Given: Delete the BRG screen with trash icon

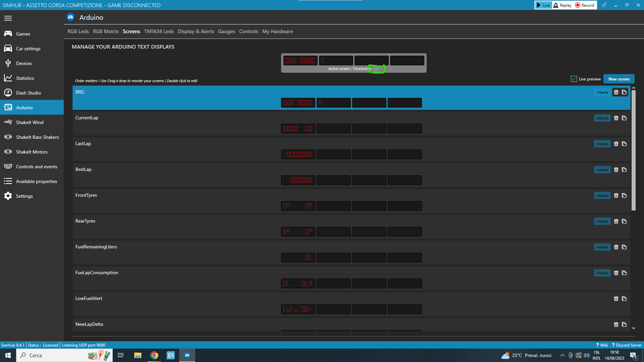Looking at the screenshot, I should (616, 92).
